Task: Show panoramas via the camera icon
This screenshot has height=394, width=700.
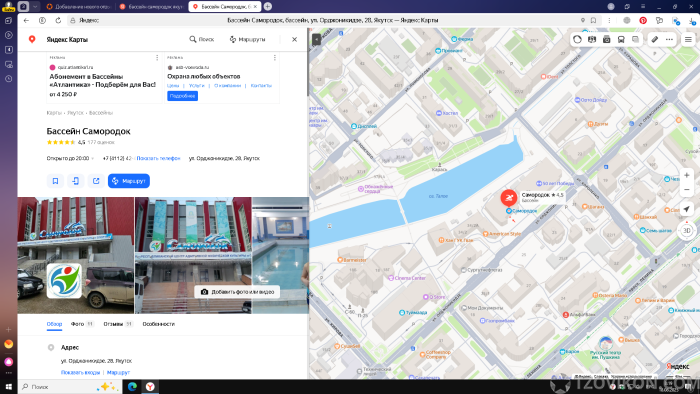Action: click(606, 39)
